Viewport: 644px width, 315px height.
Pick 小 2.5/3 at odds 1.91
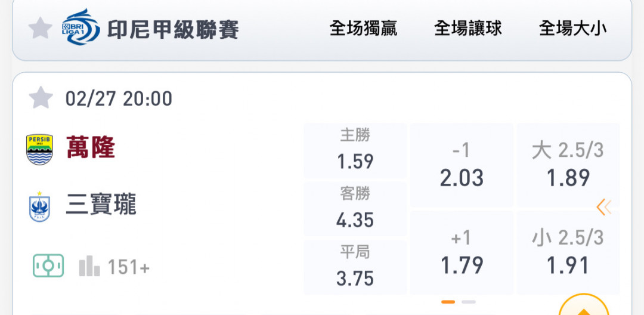tap(568, 252)
